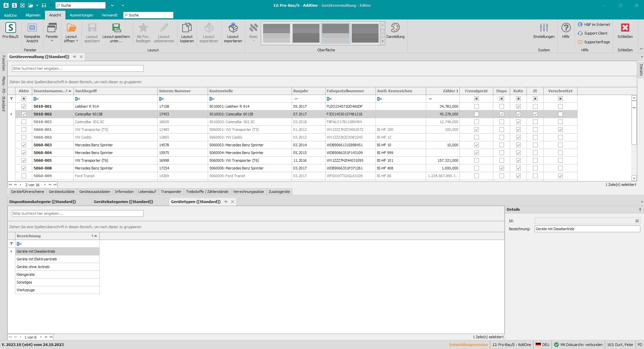Select the third surface skin swatch
Image resolution: width=644 pixels, height=349 pixels.
coord(335,33)
